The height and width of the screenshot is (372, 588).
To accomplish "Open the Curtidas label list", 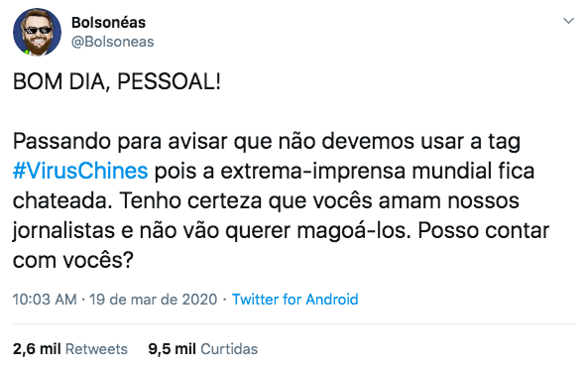I will tap(229, 349).
